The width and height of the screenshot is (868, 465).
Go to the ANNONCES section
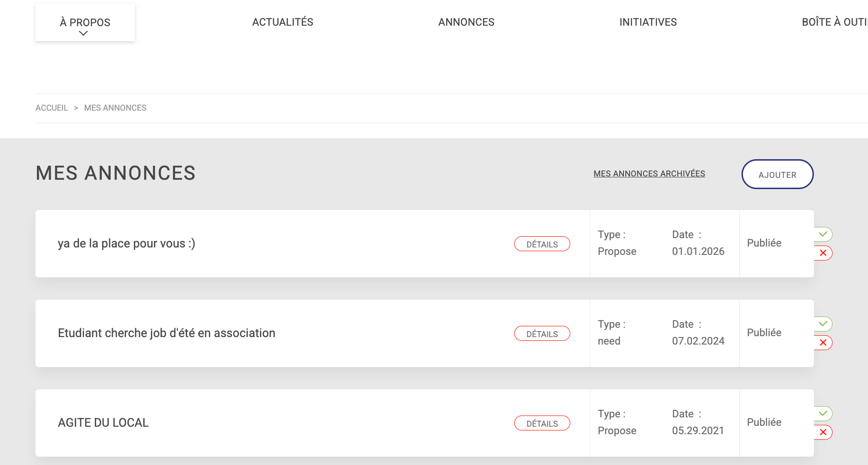pos(466,22)
